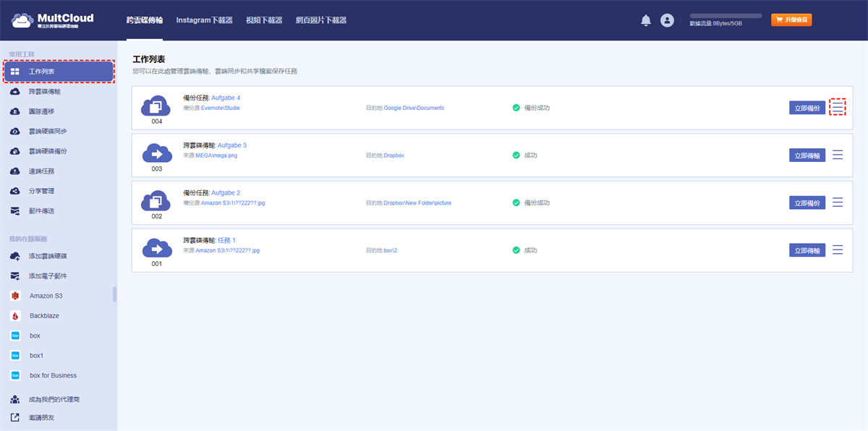Select 雲端硬碟同步 in the sidebar
The width and height of the screenshot is (868, 431).
click(48, 132)
